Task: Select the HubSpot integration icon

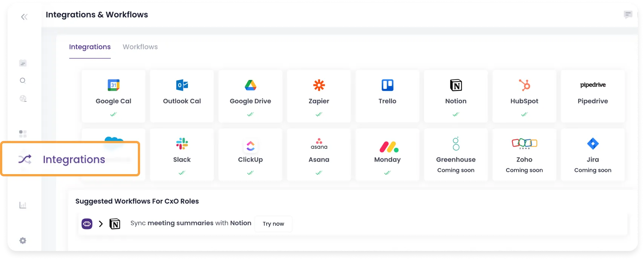Action: 524,85
